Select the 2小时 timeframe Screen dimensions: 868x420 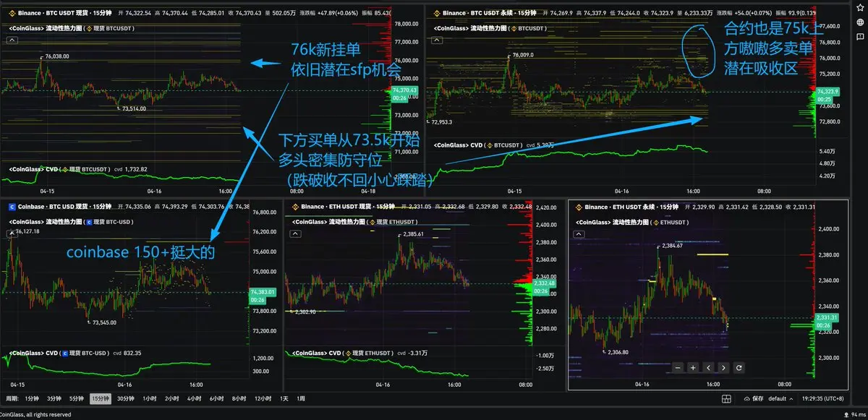point(171,398)
